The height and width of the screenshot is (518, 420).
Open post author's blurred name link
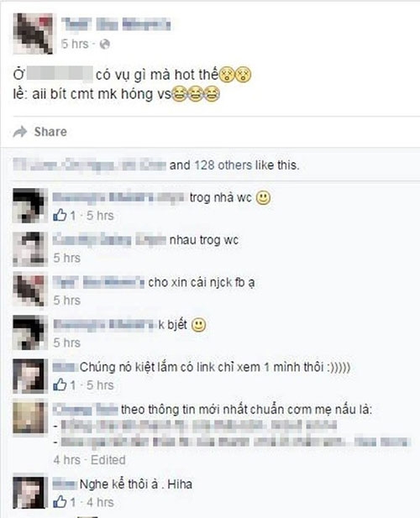tap(116, 24)
